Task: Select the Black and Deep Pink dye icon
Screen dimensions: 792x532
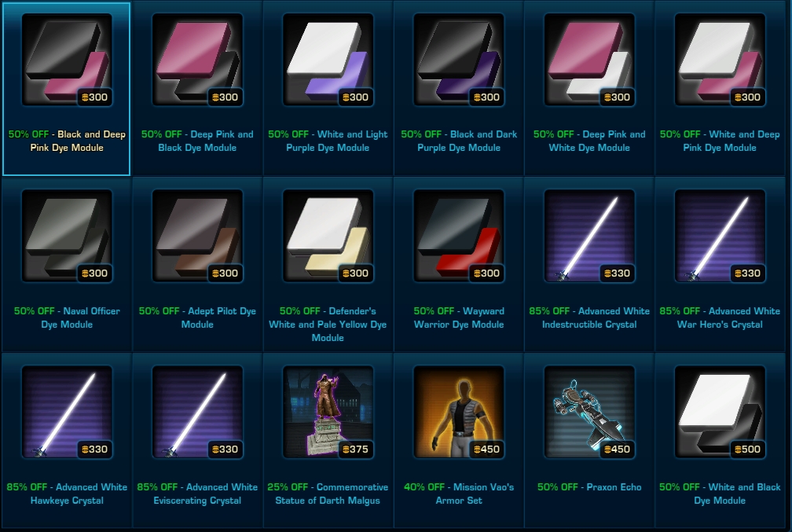Action: tap(67, 60)
